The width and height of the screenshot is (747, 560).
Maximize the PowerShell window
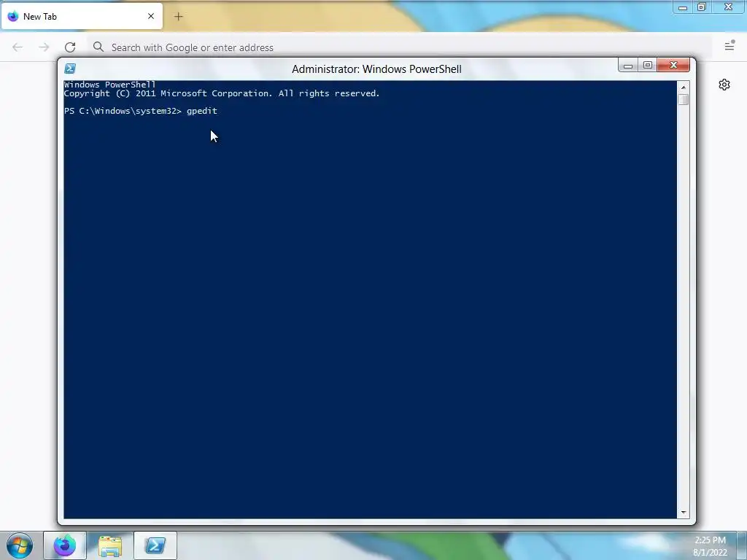click(x=648, y=65)
